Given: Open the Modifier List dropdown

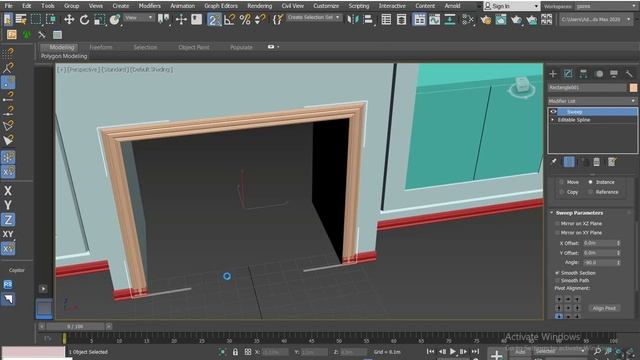Looking at the screenshot, I should point(592,101).
